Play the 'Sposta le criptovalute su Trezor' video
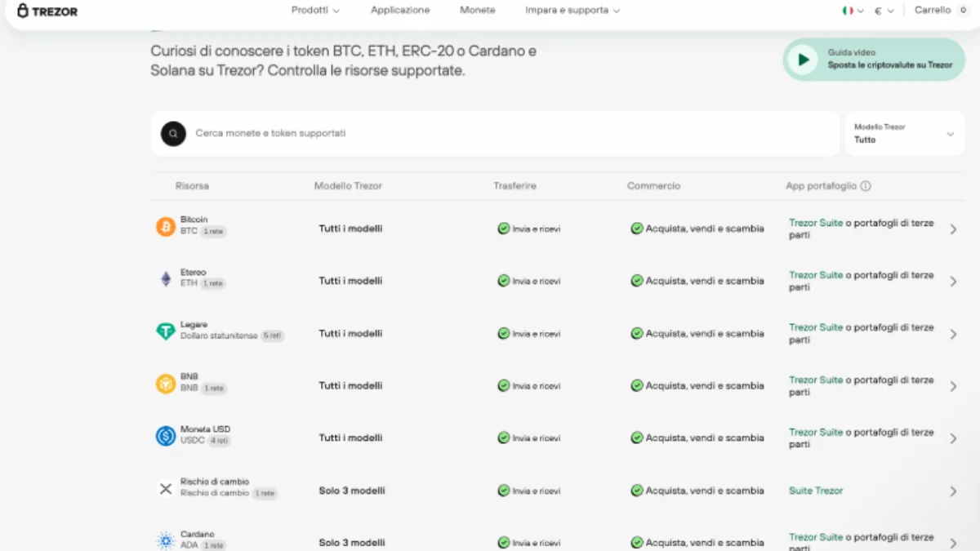 803,60
